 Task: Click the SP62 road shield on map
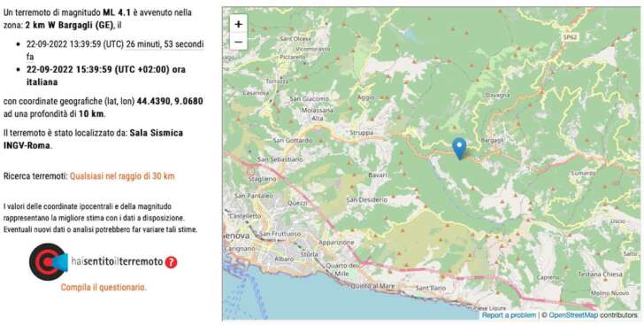[x=570, y=36]
